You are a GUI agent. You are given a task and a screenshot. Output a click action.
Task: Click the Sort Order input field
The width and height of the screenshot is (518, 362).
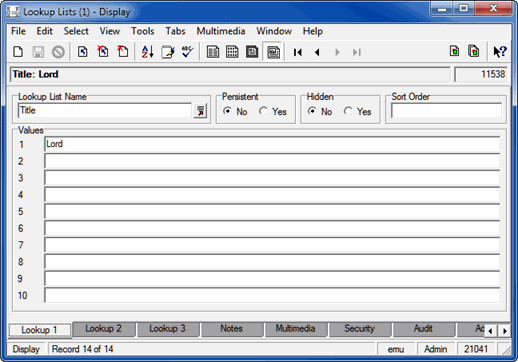click(447, 111)
